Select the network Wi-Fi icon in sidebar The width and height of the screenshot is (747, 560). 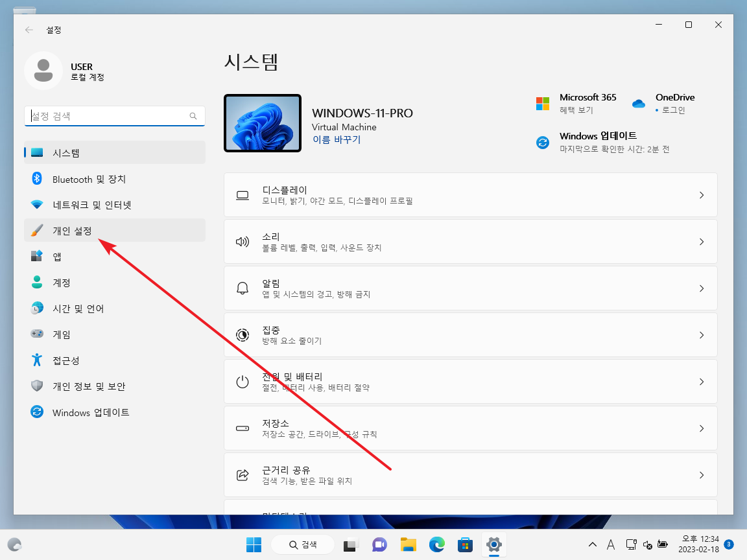point(38,205)
